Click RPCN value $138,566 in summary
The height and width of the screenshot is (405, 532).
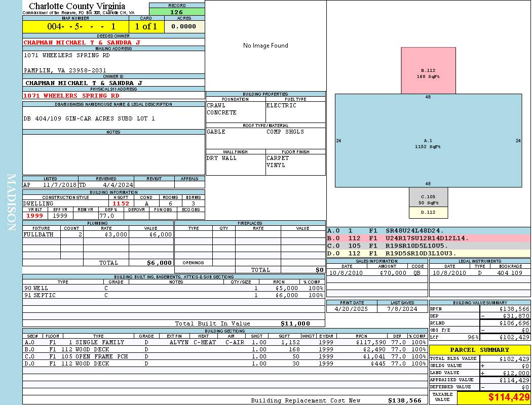point(514,309)
